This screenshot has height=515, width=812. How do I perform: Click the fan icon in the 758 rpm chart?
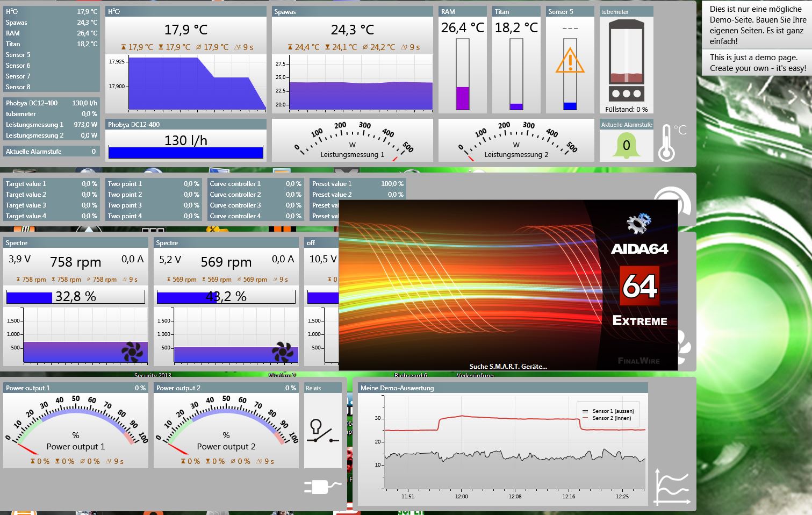pyautogui.click(x=132, y=352)
